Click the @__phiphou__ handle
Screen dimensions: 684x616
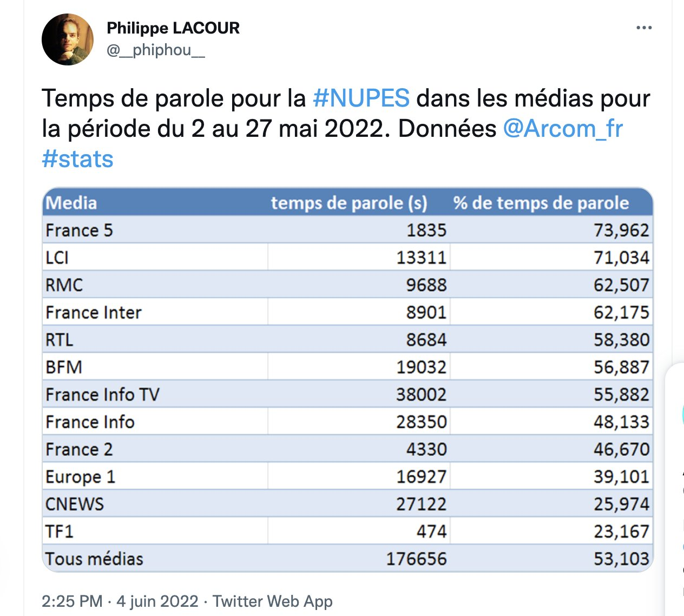tap(156, 50)
